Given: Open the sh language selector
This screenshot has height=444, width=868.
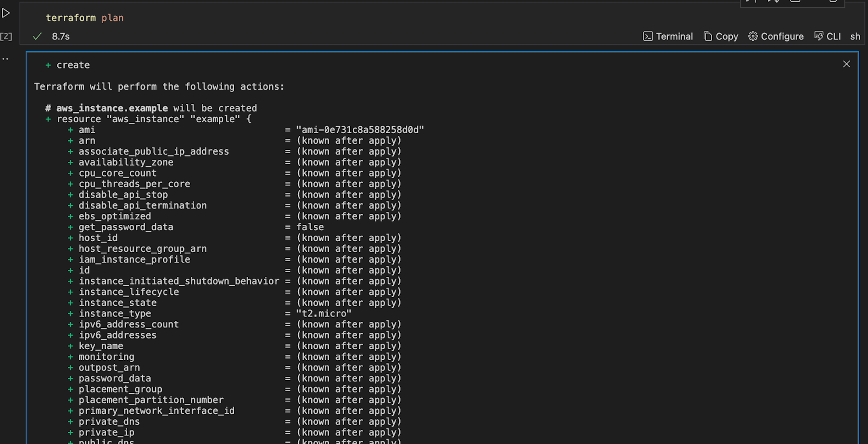Looking at the screenshot, I should coord(855,36).
